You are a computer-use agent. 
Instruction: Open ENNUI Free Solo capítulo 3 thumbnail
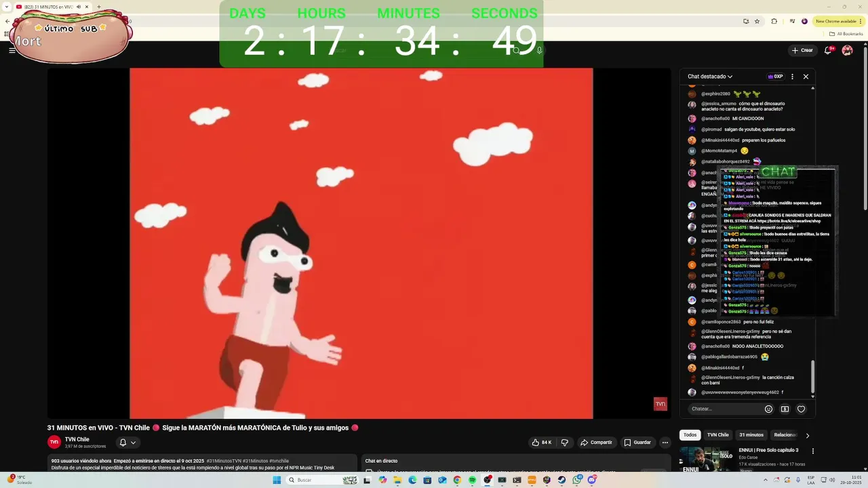pos(707,459)
